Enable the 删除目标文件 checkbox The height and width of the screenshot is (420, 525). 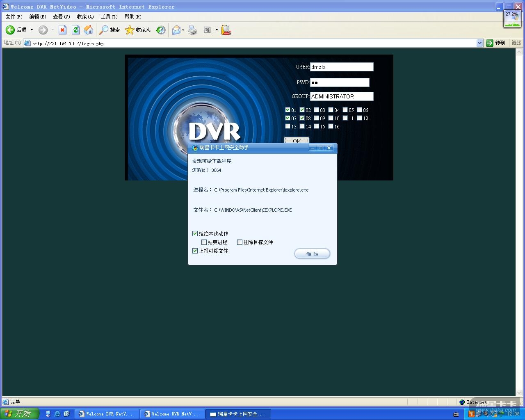[x=240, y=242]
